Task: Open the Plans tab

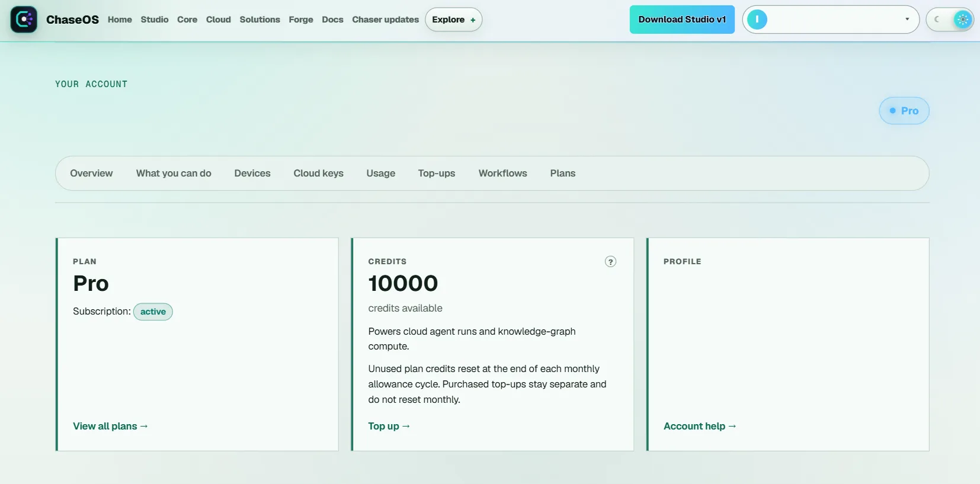Action: point(562,174)
